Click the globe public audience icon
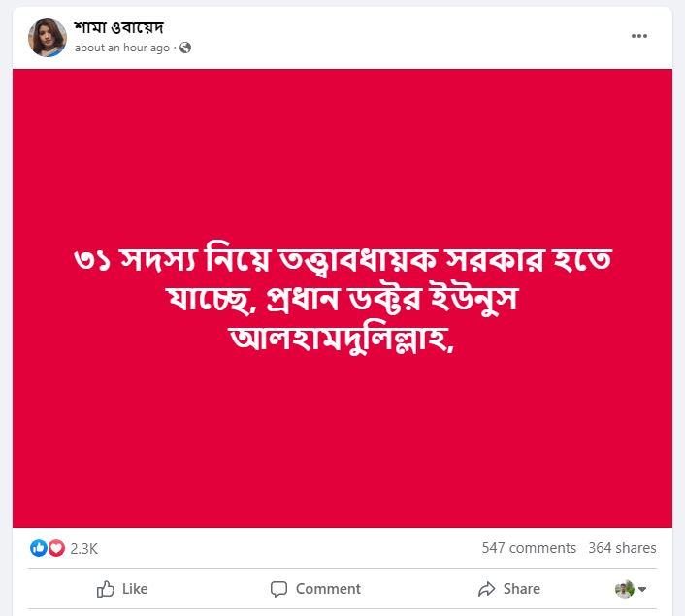Screen dimensions: 685x616 (x=185, y=48)
